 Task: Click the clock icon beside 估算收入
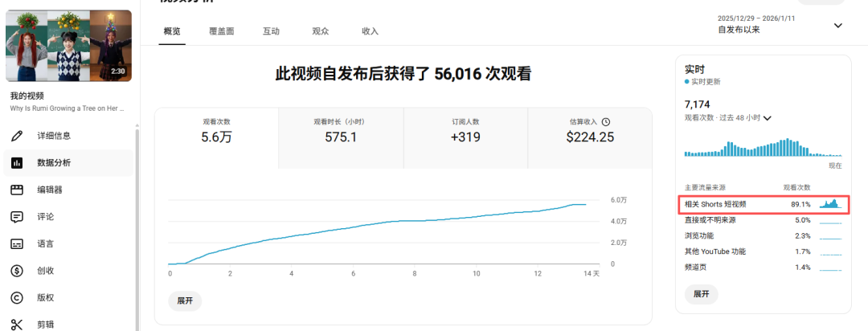[x=606, y=122]
